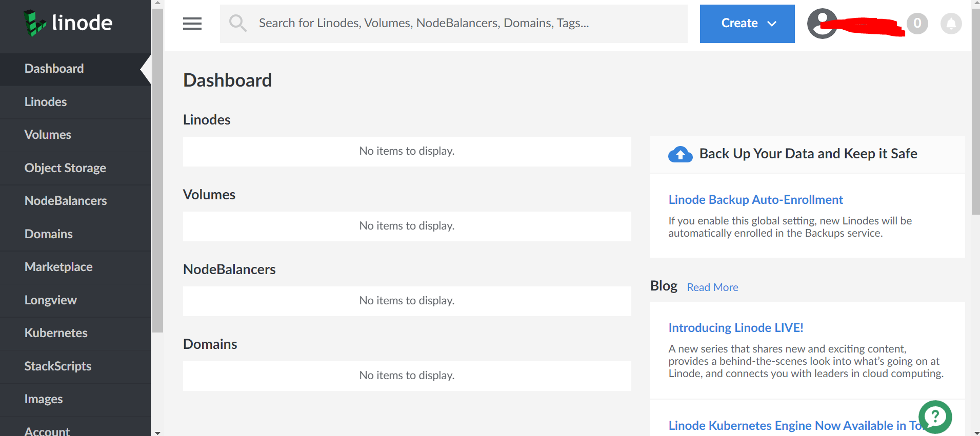Click the cloud backup icon

[680, 154]
